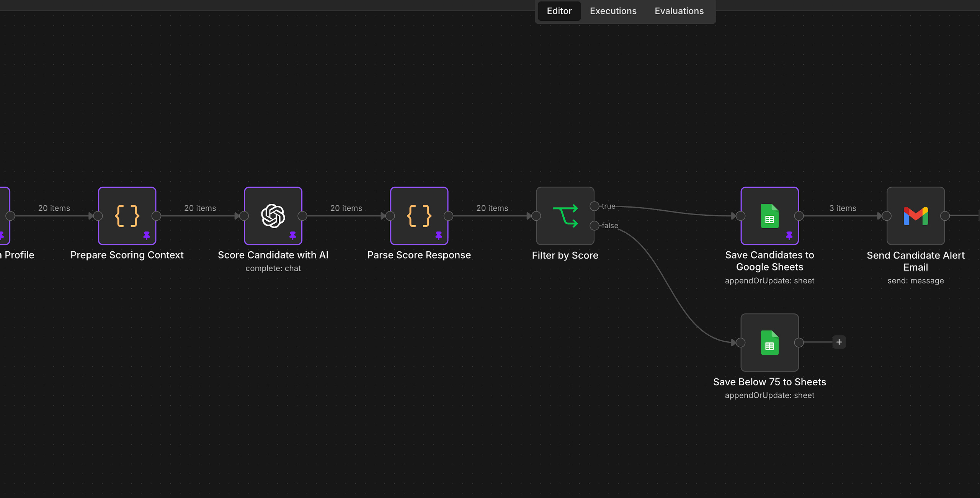The width and height of the screenshot is (980, 498).
Task: Click the 3 items connection label
Action: pos(843,208)
